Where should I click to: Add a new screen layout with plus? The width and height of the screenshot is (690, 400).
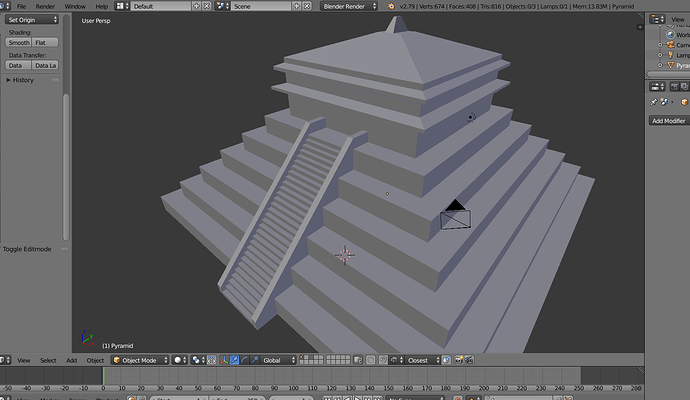tap(196, 6)
